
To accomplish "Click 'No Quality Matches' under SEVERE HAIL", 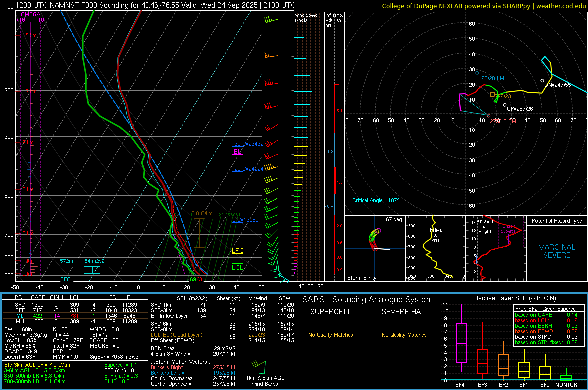I will click(x=404, y=335).
